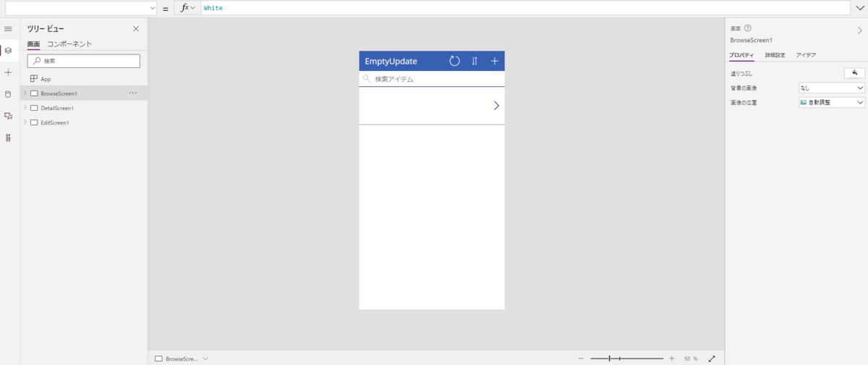This screenshot has height=365, width=868.
Task: Select the Tree view layers icon
Action: coord(9,51)
